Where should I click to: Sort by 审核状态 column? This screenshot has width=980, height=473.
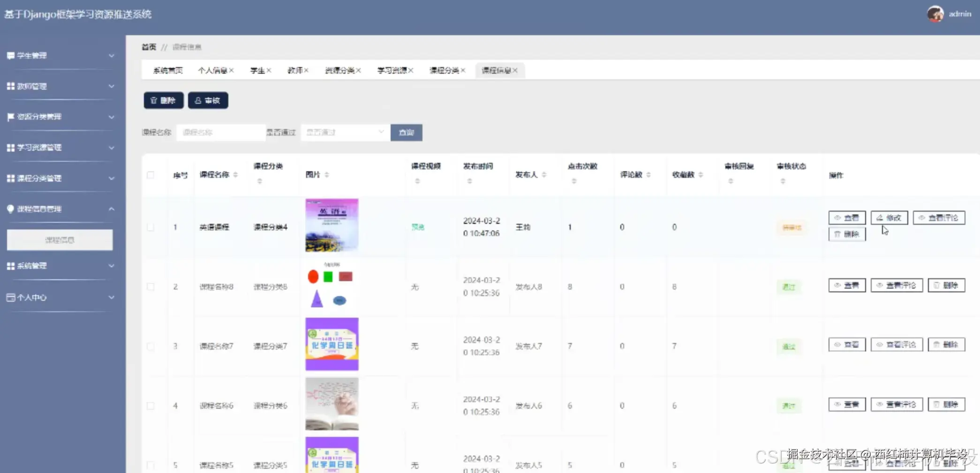[x=783, y=181]
